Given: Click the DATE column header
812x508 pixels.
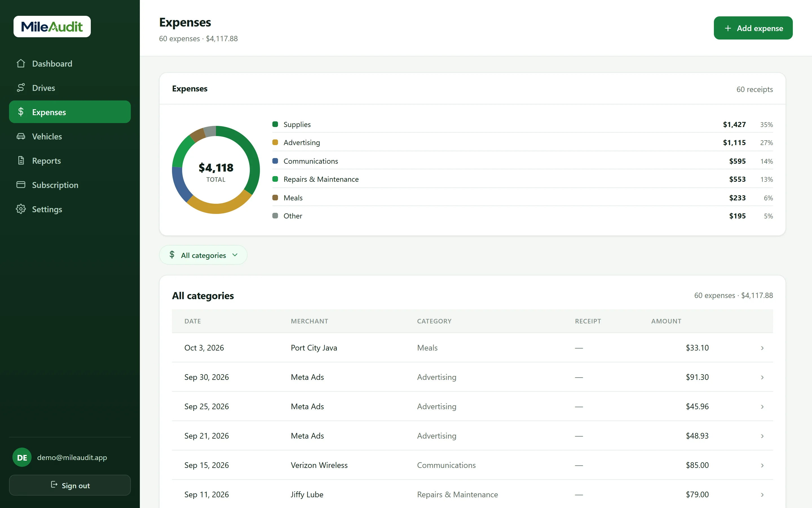Looking at the screenshot, I should pyautogui.click(x=193, y=321).
